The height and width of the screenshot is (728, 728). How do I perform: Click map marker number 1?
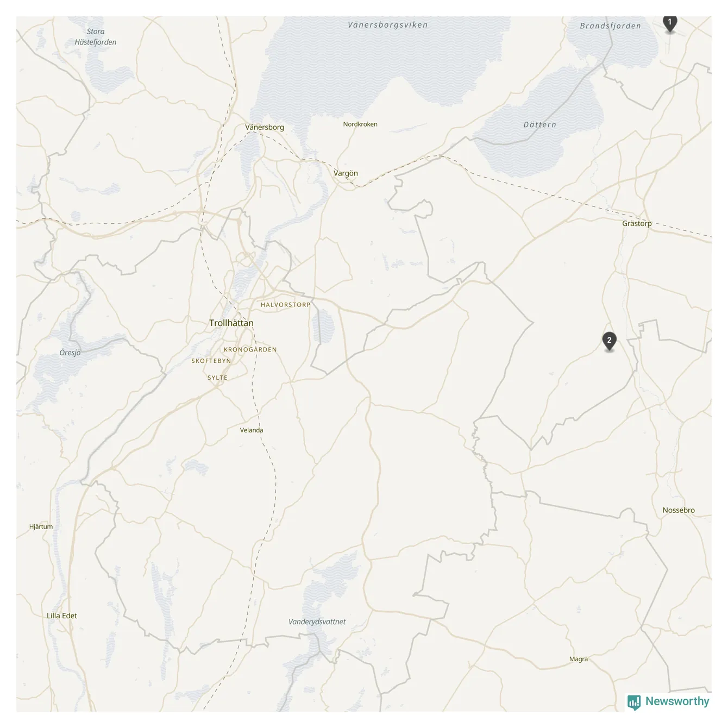coord(670,23)
